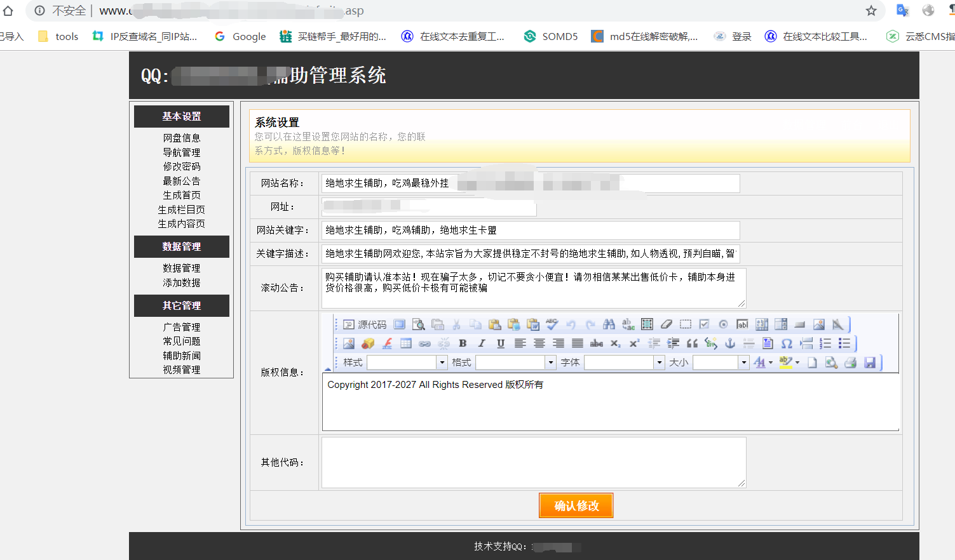Open 导航管理 in the sidebar menu
The height and width of the screenshot is (560, 955).
[x=182, y=152]
